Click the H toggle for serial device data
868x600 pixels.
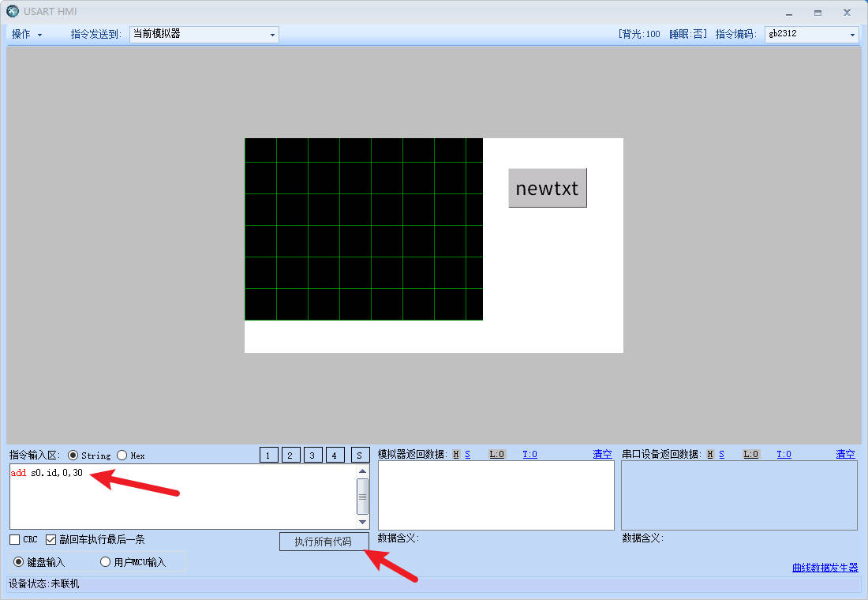tap(710, 454)
